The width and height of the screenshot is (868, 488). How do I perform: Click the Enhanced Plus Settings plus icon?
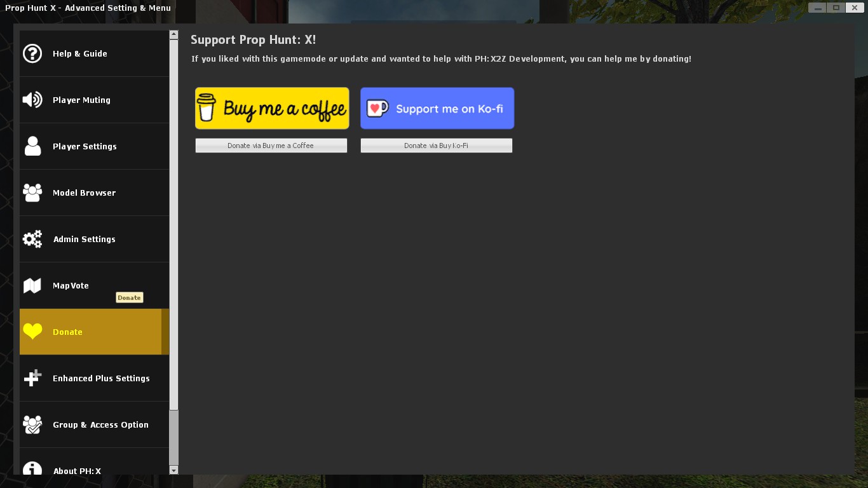tap(32, 378)
